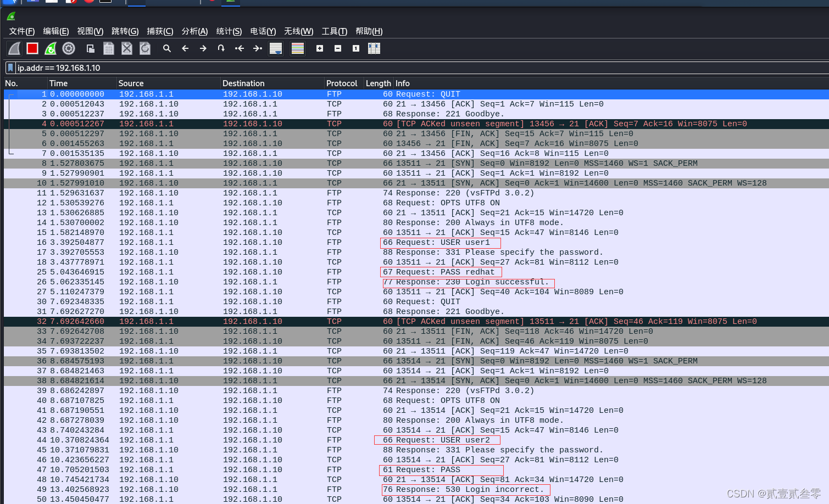The width and height of the screenshot is (829, 504).
Task: Go forward to next packet arrow
Action: click(x=203, y=48)
